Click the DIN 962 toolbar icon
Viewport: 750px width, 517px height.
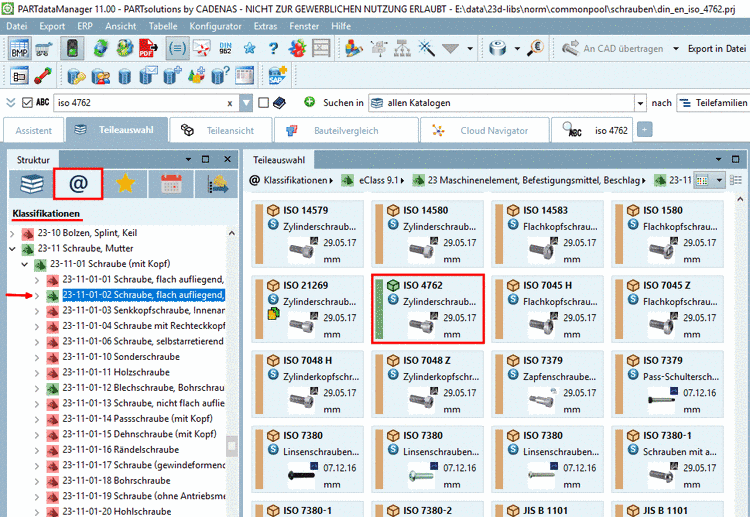point(225,49)
